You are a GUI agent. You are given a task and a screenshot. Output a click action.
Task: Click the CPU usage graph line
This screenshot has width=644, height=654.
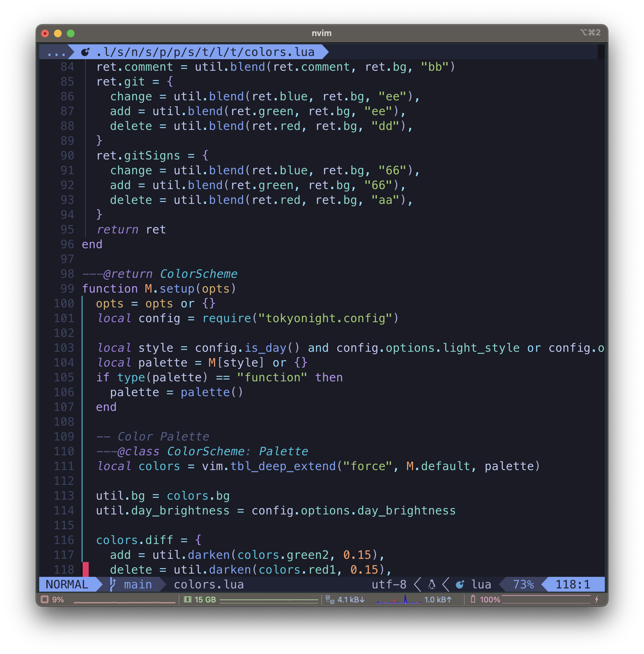pos(124,602)
